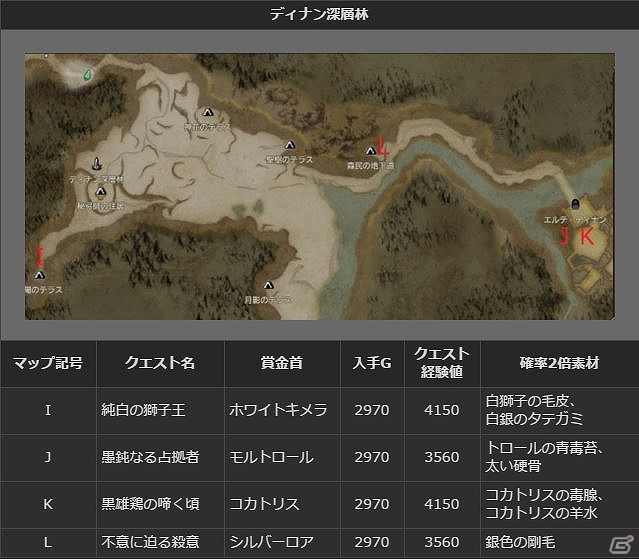The image size is (639, 559).
Task: Click the tower icon above ディナン深層林 label
Action: pos(97,164)
